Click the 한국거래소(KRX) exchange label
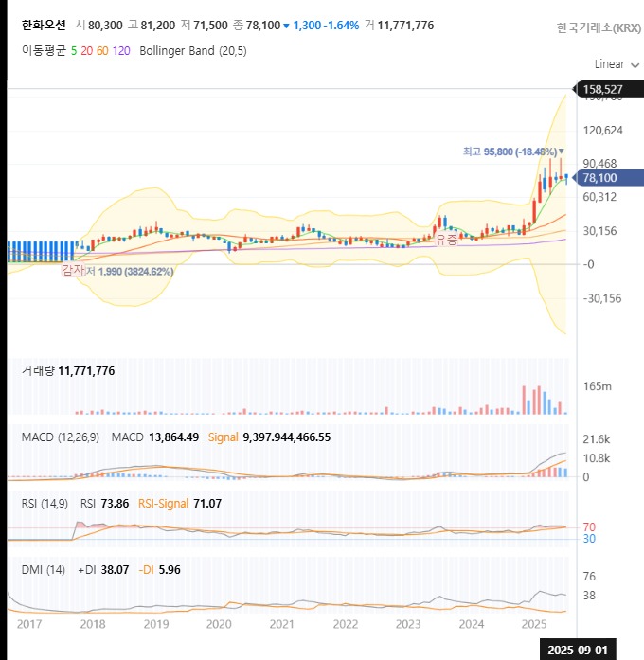 599,27
